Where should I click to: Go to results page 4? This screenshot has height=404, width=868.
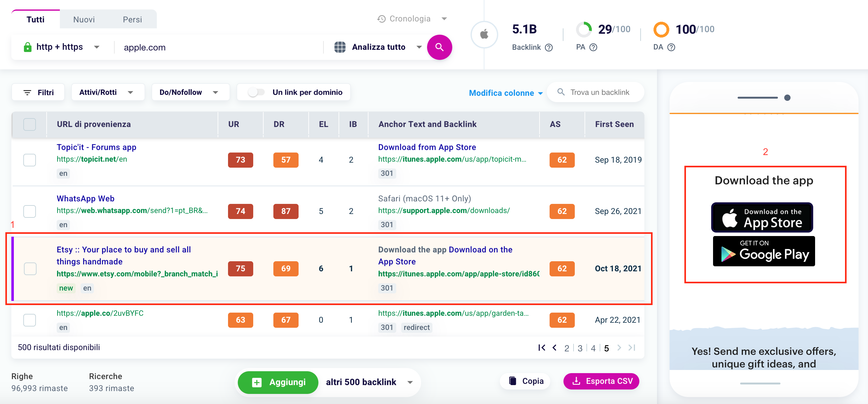[593, 348]
